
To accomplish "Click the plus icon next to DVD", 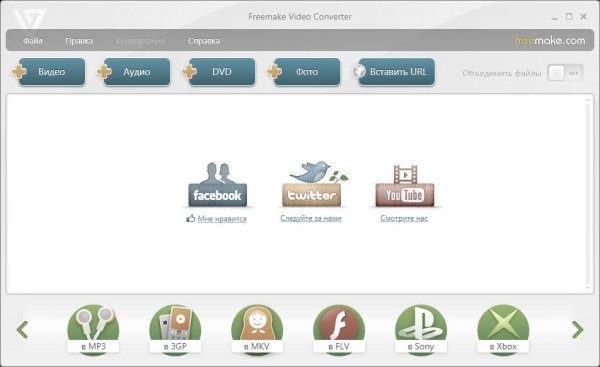I will click(x=189, y=72).
